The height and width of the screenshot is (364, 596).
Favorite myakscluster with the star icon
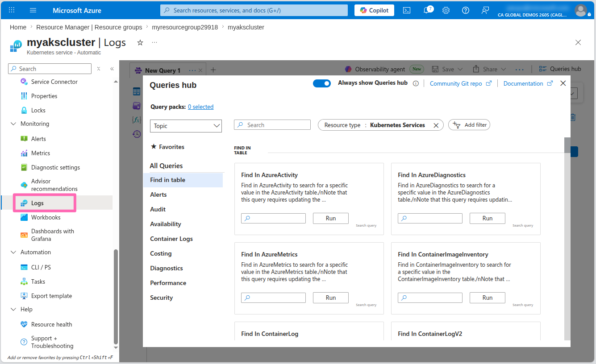[140, 42]
